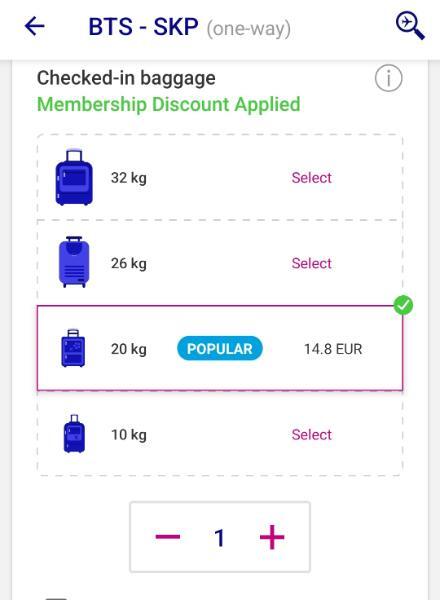
Task: Increase baggage count with plus button
Action: point(272,537)
